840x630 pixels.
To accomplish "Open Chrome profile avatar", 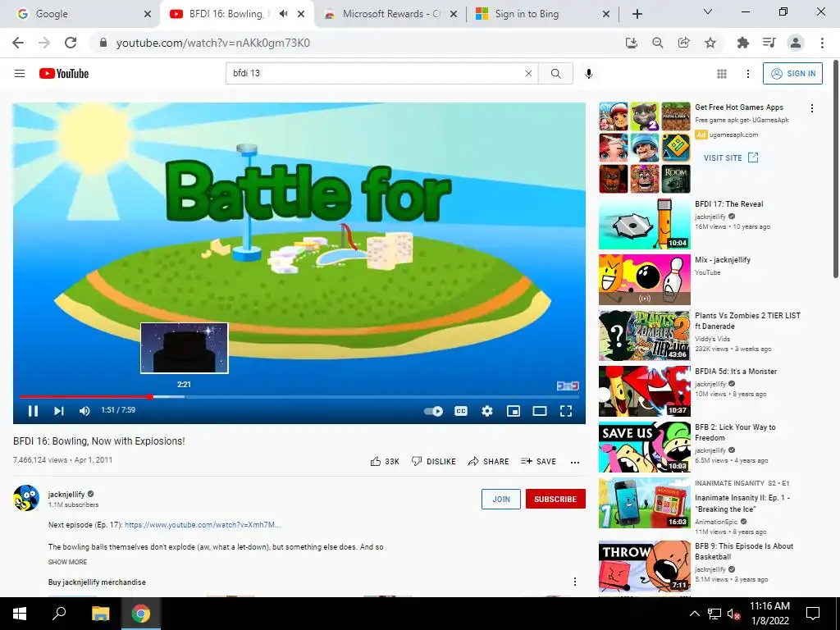I will click(x=796, y=43).
